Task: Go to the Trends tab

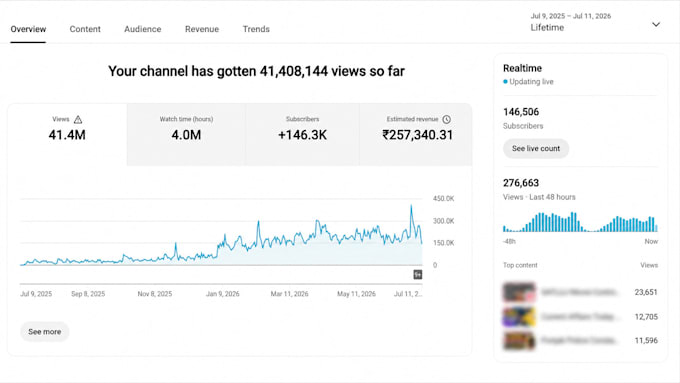Action: [256, 29]
